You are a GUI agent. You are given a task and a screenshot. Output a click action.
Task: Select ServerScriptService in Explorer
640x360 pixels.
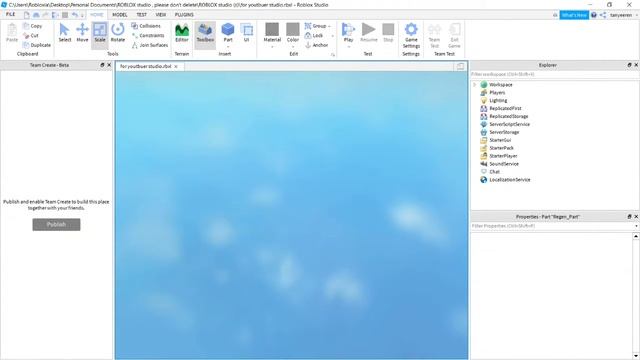pos(509,124)
